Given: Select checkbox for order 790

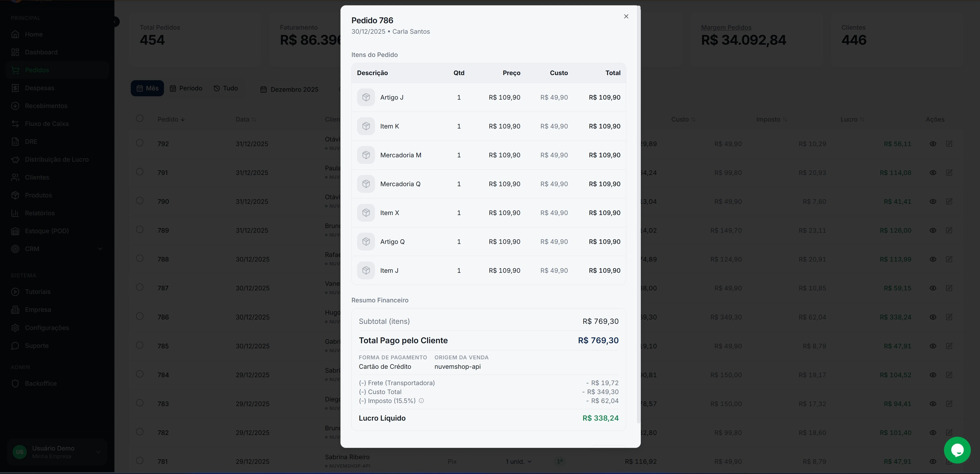Looking at the screenshot, I should 140,200.
